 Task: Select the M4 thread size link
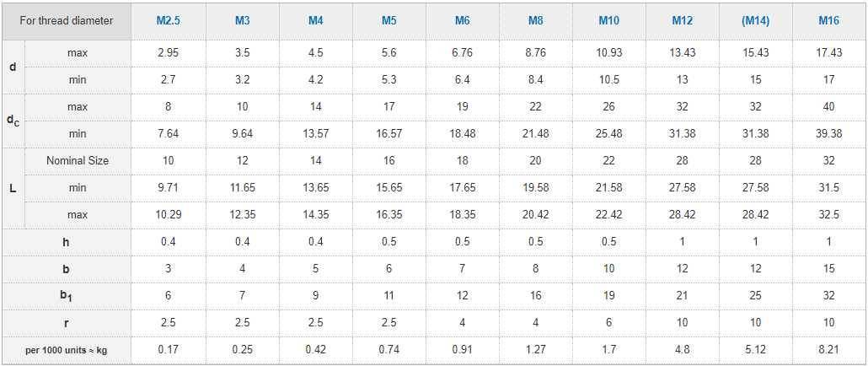tap(316, 21)
